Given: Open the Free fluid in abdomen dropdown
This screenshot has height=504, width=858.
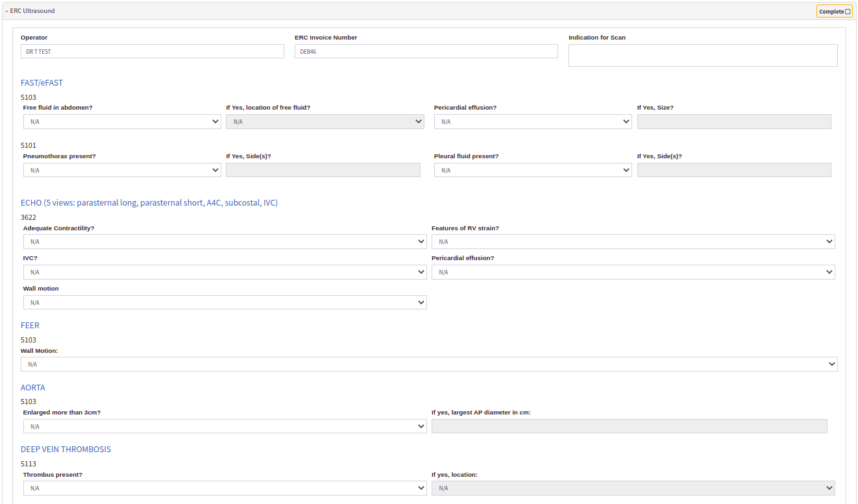Looking at the screenshot, I should (x=122, y=122).
